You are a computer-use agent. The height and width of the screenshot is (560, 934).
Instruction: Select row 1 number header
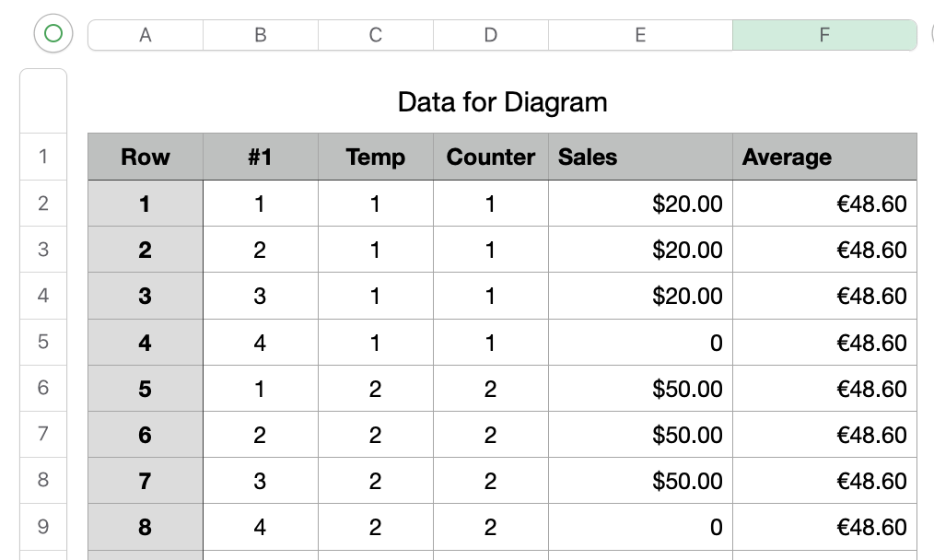43,157
